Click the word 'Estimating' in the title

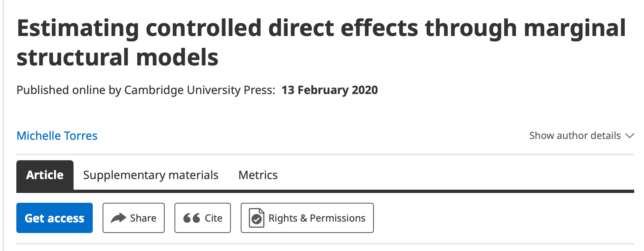(x=78, y=28)
